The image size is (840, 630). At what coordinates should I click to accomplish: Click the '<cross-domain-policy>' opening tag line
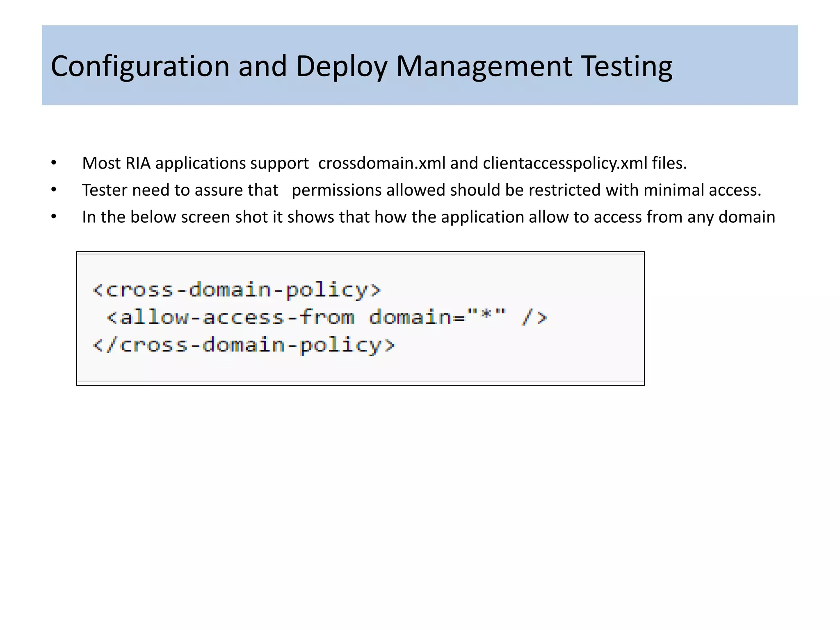coord(237,290)
